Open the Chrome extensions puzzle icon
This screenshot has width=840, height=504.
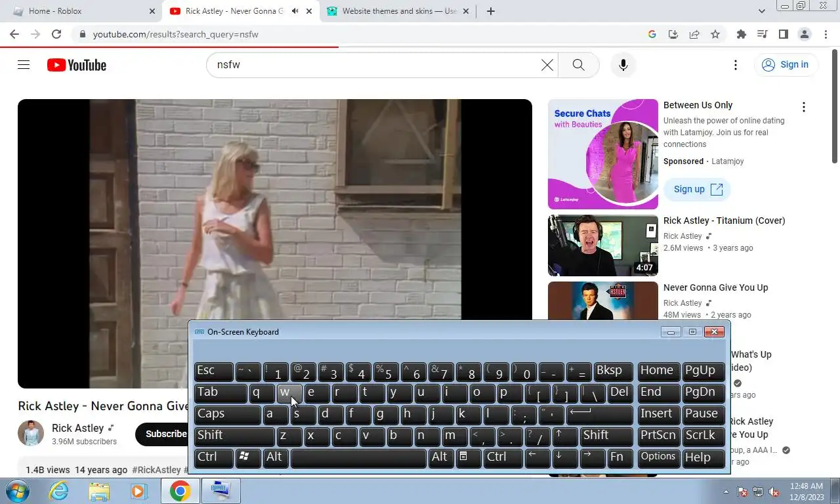(742, 34)
